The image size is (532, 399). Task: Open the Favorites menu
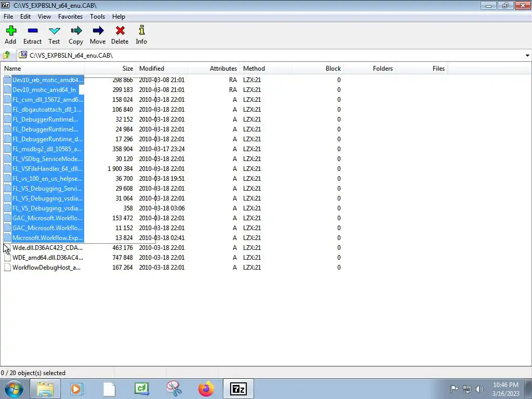tap(70, 17)
